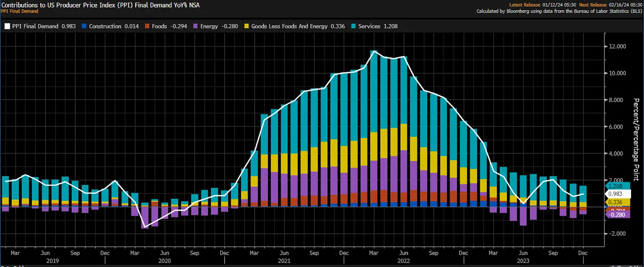Click the blue Construction legend swatch
Screen dimensions: 644x267
(x=83, y=27)
